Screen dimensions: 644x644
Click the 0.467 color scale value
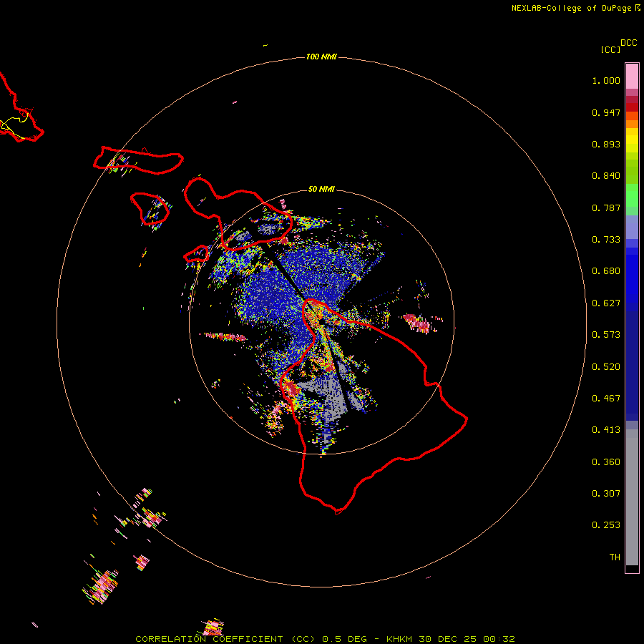click(606, 399)
